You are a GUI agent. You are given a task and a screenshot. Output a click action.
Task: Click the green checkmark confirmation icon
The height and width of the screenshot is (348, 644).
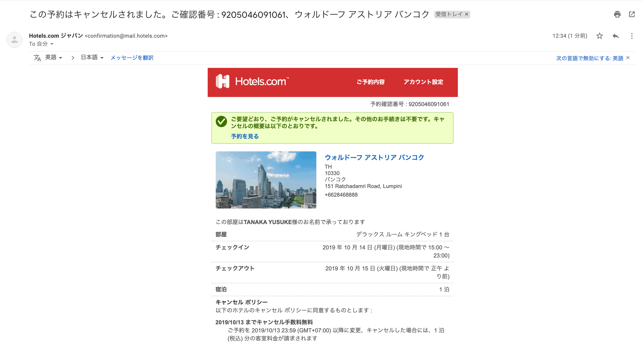point(221,121)
